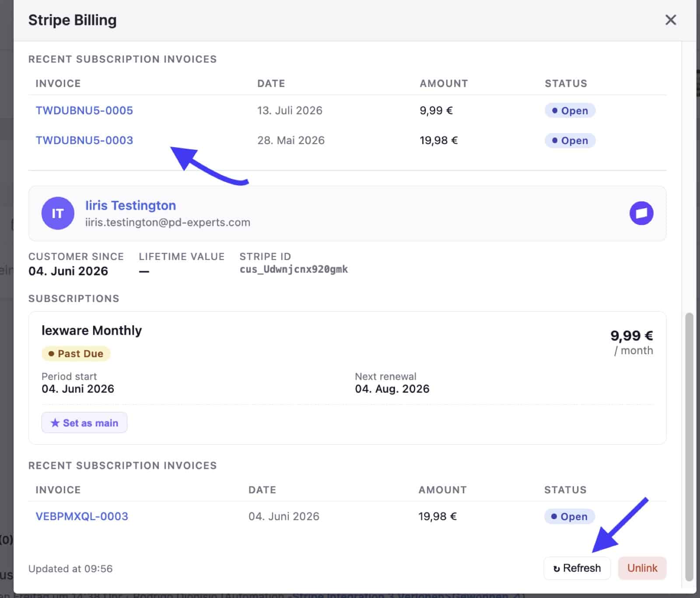
Task: Click the Past Due badge
Action: [76, 353]
